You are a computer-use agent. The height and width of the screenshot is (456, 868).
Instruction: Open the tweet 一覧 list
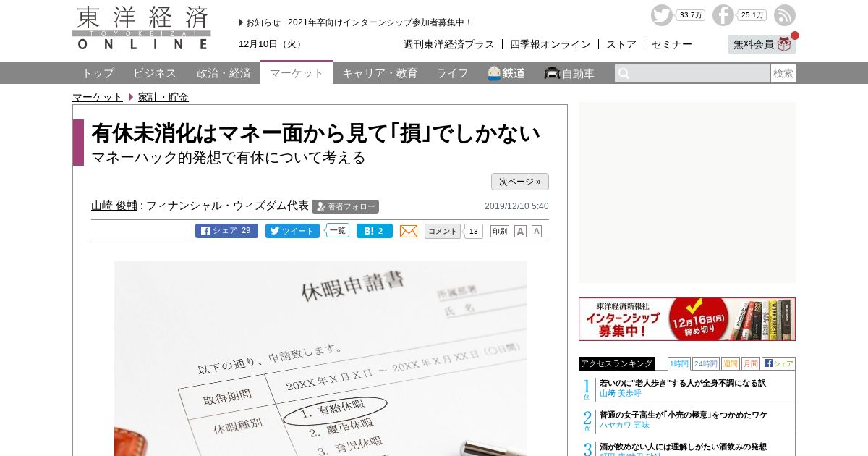point(337,230)
